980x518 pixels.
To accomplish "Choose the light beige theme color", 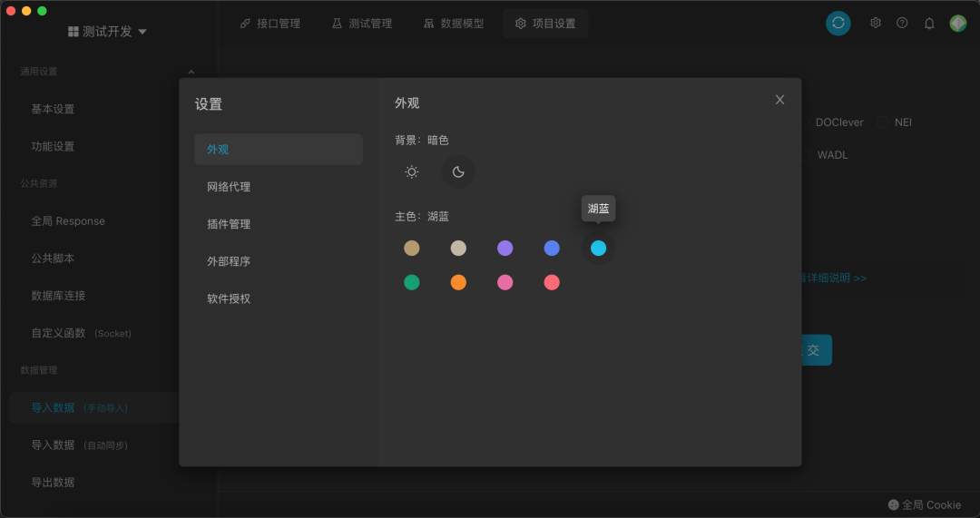I will pyautogui.click(x=458, y=248).
